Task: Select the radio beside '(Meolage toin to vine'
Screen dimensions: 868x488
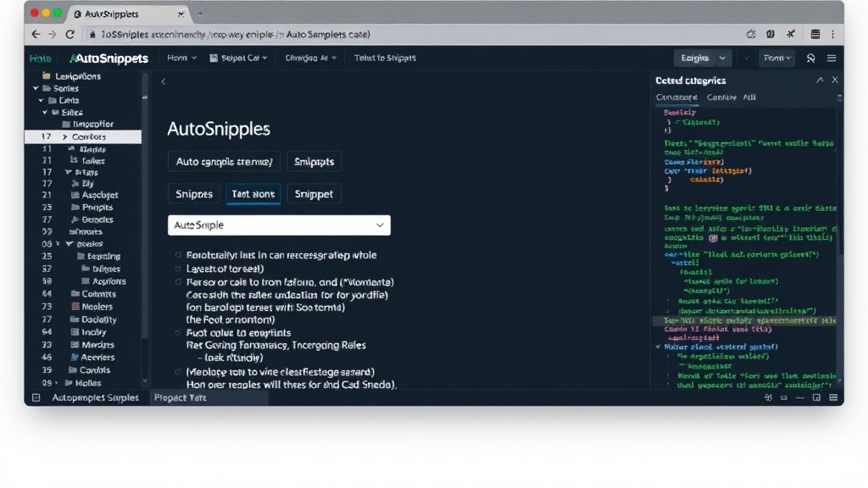Action: (x=178, y=372)
